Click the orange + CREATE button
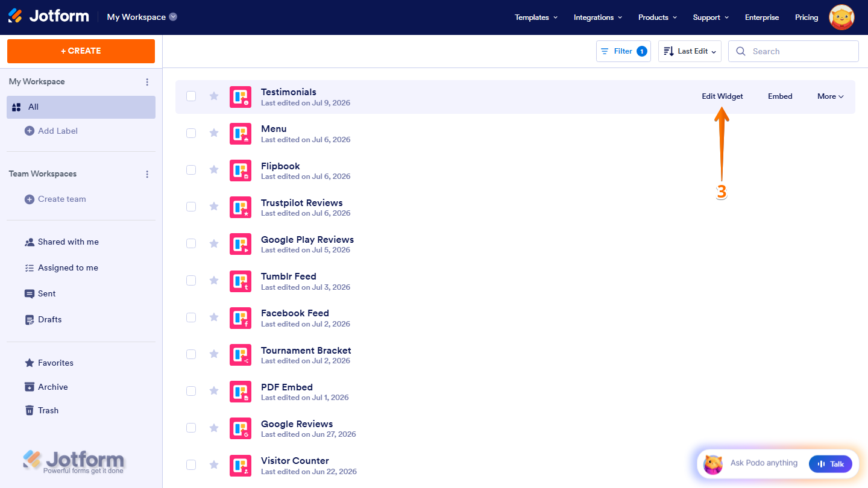The image size is (868, 488). pyautogui.click(x=81, y=51)
